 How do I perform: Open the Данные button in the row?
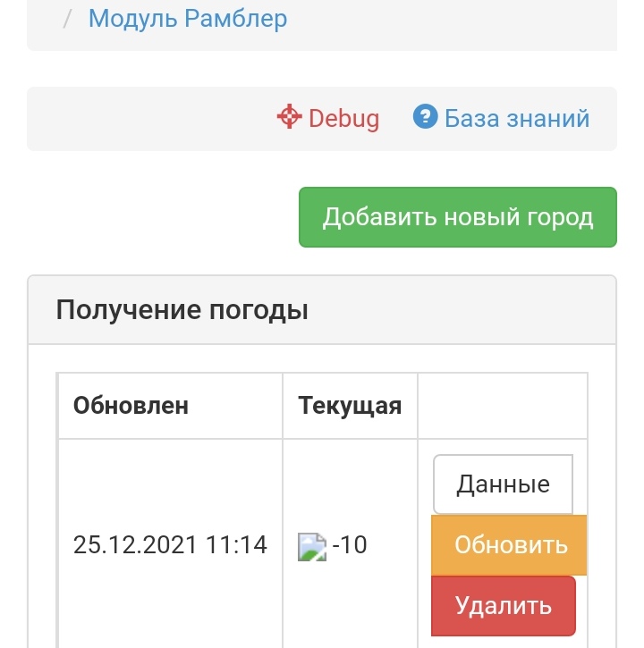[503, 484]
